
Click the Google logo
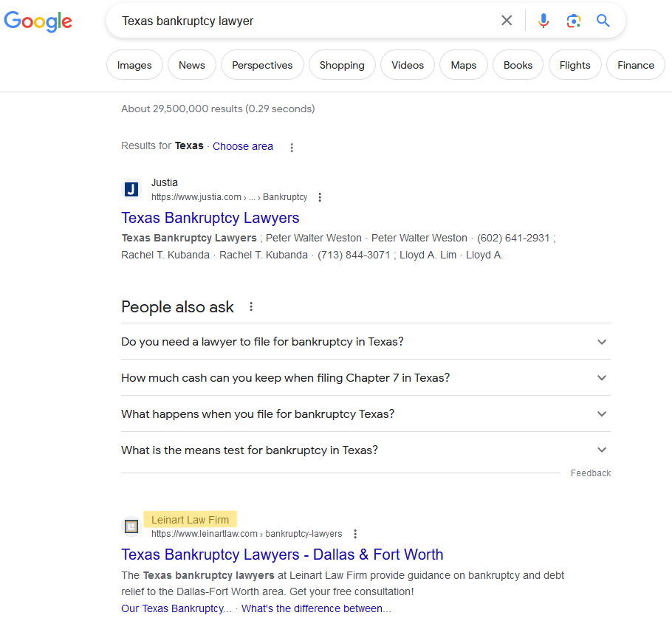pos(38,21)
